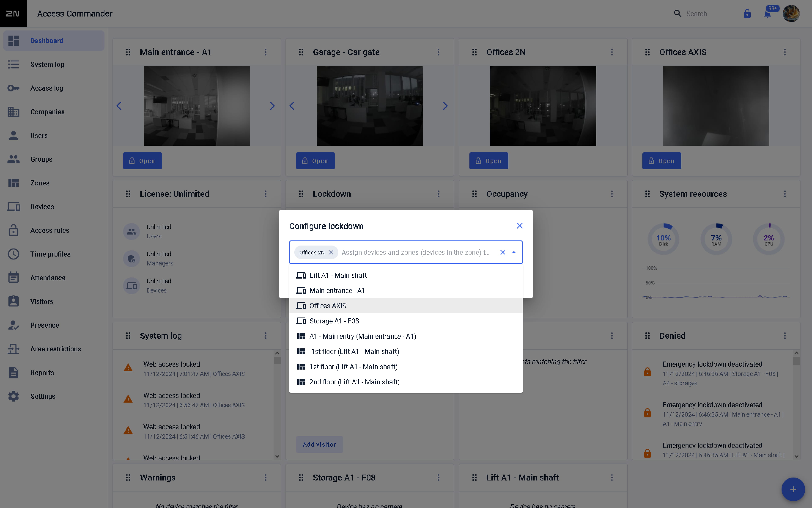Click the RAM usage 7% gauge
Image resolution: width=812 pixels, height=508 pixels.
click(x=716, y=239)
